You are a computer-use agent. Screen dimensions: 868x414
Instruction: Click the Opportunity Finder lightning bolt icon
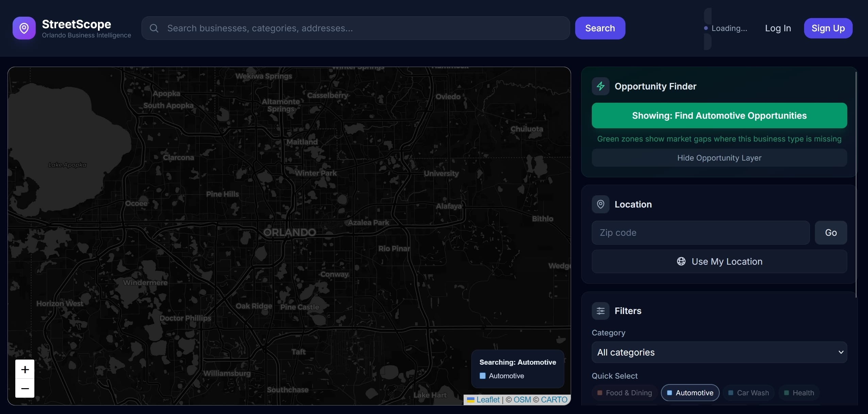coord(600,86)
